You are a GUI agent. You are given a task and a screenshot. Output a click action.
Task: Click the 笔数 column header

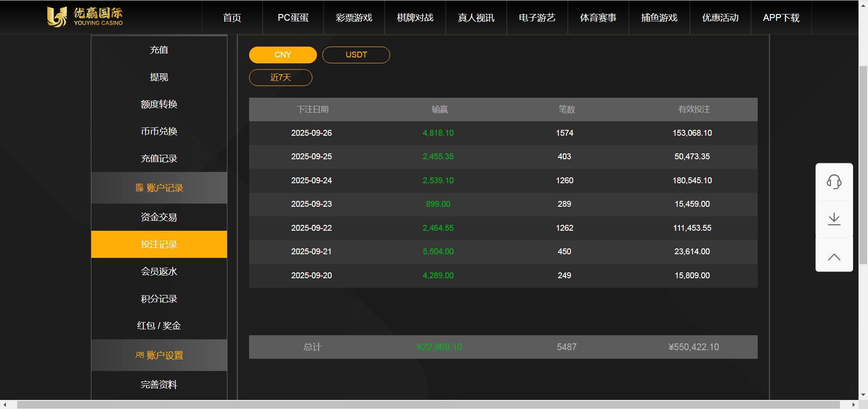click(x=566, y=109)
